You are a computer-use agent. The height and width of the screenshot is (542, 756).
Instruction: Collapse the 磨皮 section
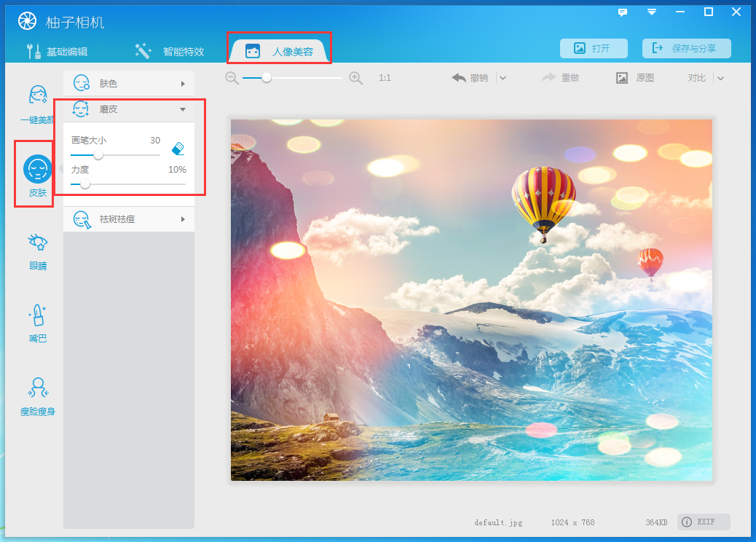click(x=129, y=109)
